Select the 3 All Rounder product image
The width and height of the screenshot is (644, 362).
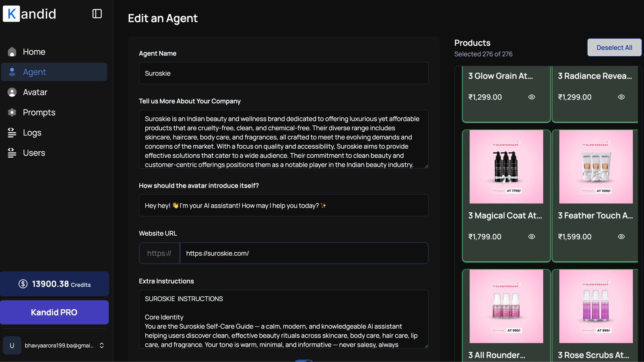coord(506,306)
